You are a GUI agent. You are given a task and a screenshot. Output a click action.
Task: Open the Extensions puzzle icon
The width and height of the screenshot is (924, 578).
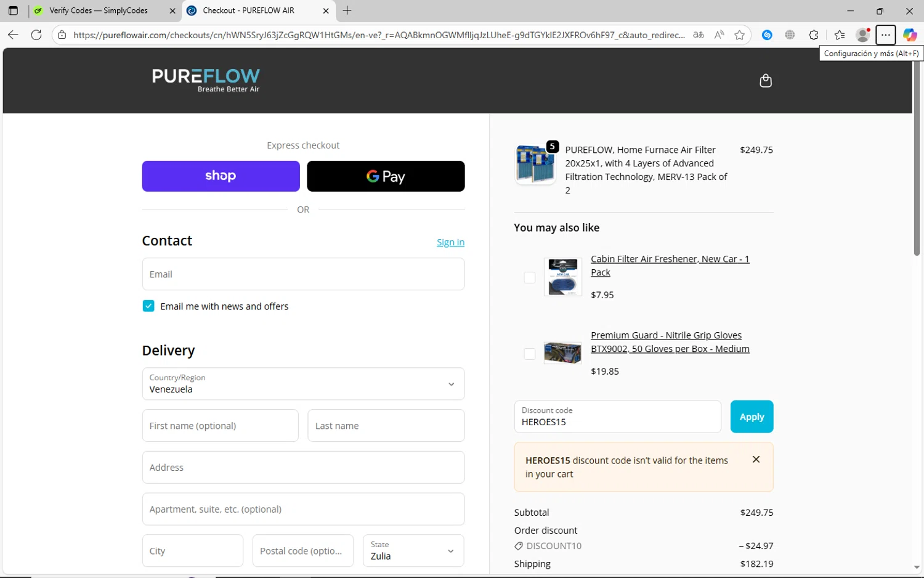[814, 35]
